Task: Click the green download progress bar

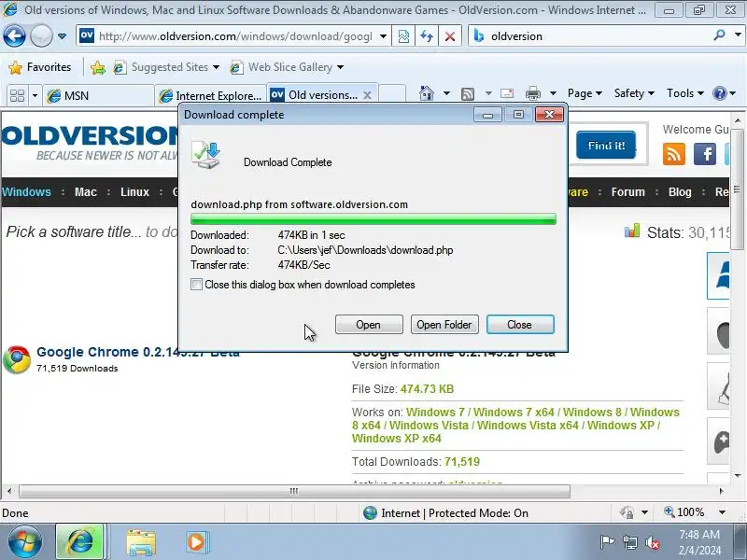Action: click(x=373, y=219)
